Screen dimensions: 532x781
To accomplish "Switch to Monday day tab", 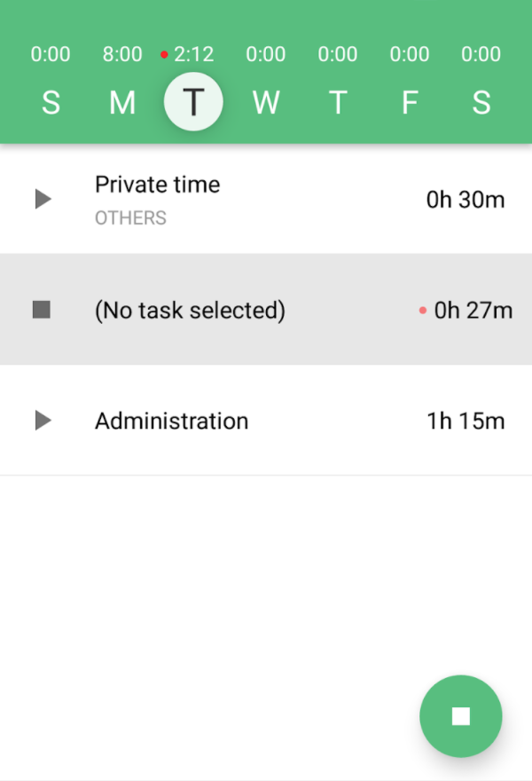I will [122, 103].
